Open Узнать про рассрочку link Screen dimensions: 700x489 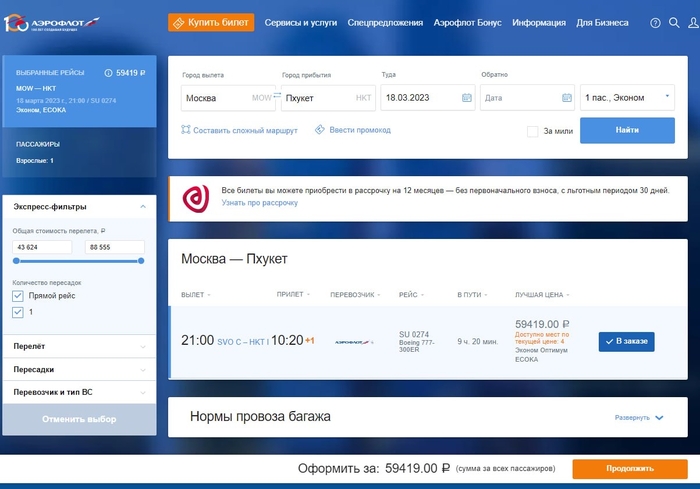click(x=260, y=203)
